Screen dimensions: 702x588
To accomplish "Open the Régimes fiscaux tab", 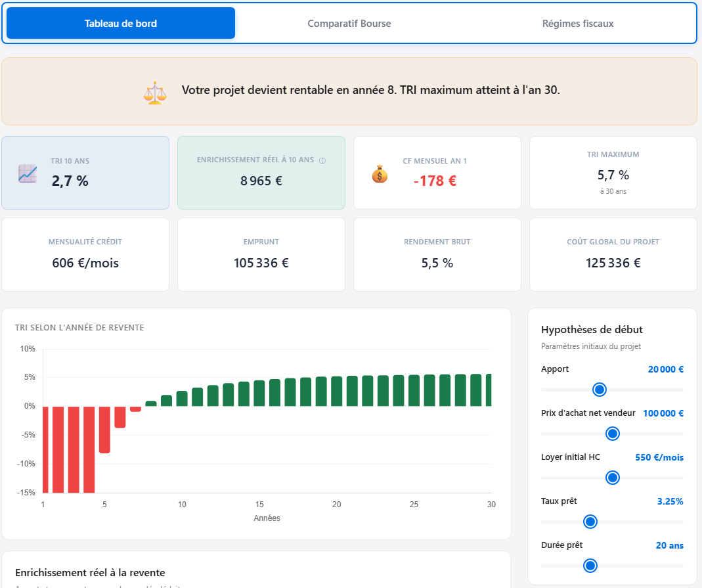I will 577,23.
